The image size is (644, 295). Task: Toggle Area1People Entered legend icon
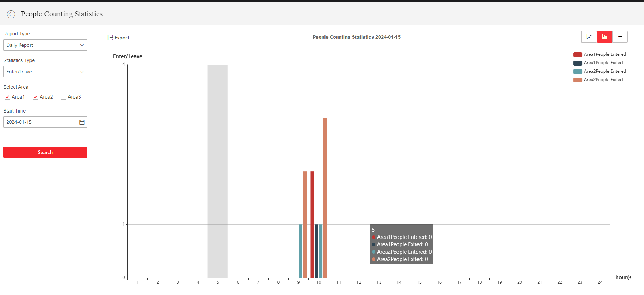pyautogui.click(x=578, y=55)
